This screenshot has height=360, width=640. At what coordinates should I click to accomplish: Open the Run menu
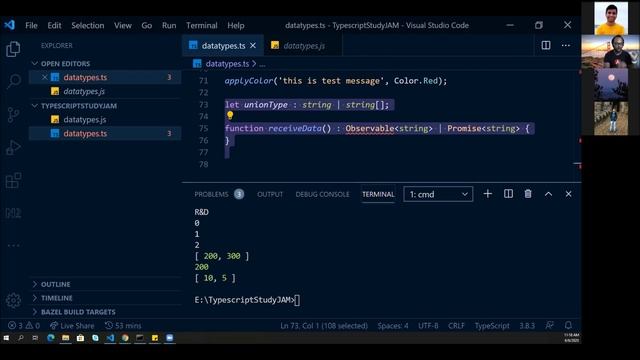pyautogui.click(x=169, y=25)
